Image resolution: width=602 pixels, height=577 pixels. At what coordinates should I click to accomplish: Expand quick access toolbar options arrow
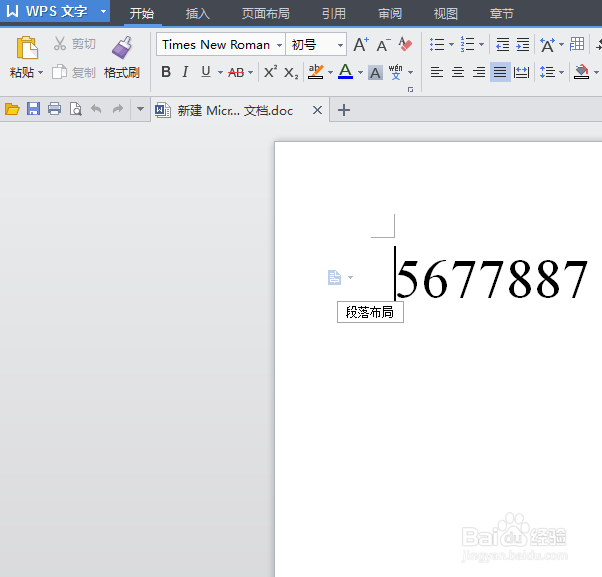140,109
